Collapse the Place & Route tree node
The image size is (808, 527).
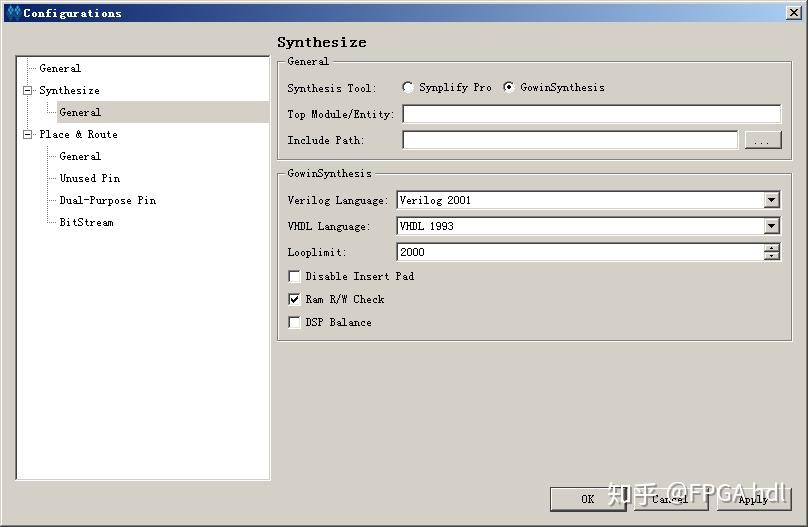28,134
